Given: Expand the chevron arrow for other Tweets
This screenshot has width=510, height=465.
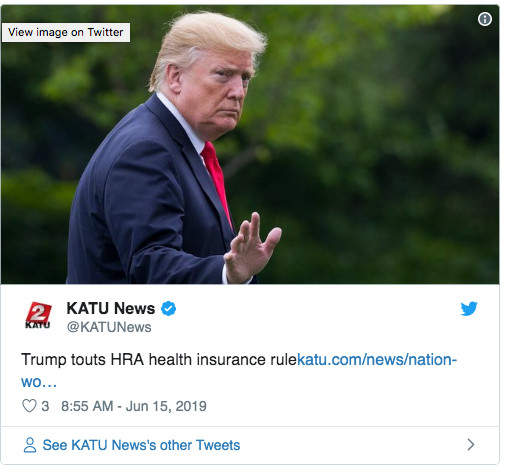Looking at the screenshot, I should pyautogui.click(x=470, y=445).
